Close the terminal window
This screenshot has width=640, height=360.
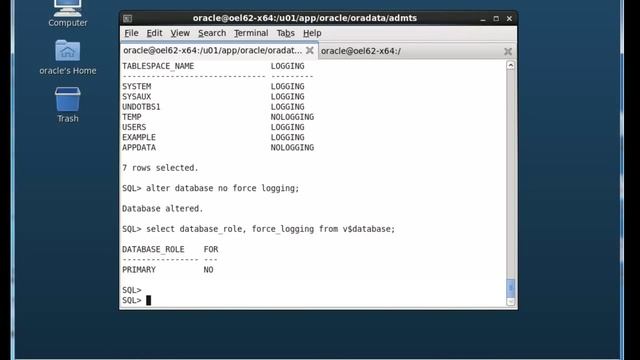pos(509,18)
